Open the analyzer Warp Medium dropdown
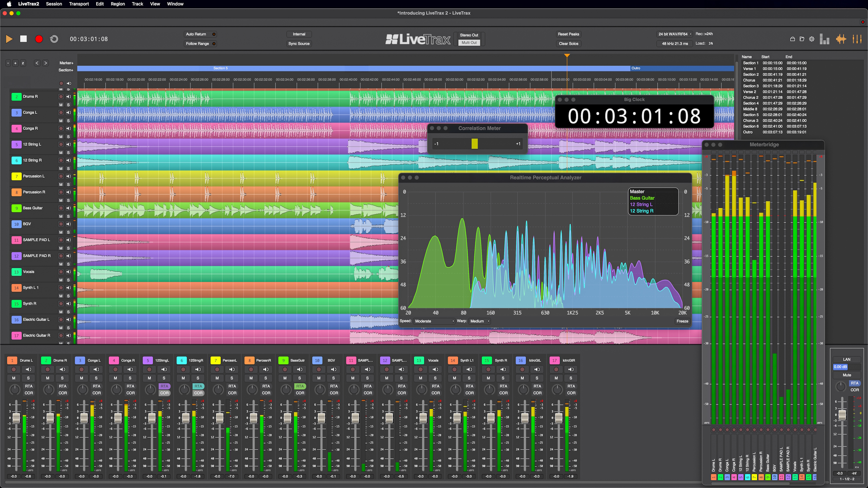 (479, 321)
